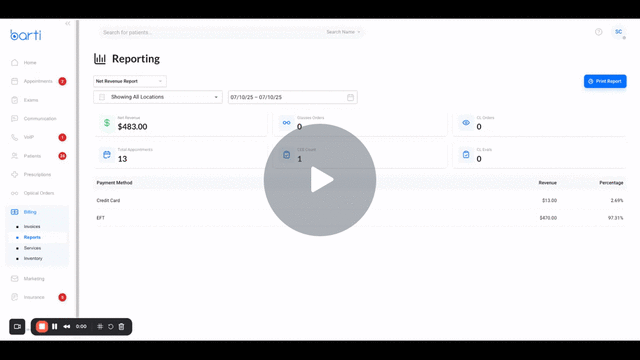Go to Prescriptions section
The image size is (640, 360).
(x=37, y=174)
